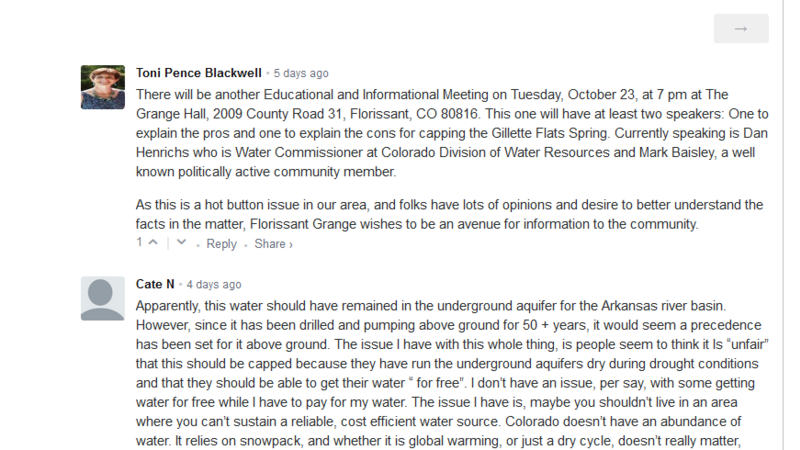Open Toni Pence Blackwell's profile photo
The image size is (800, 450).
coord(102,87)
